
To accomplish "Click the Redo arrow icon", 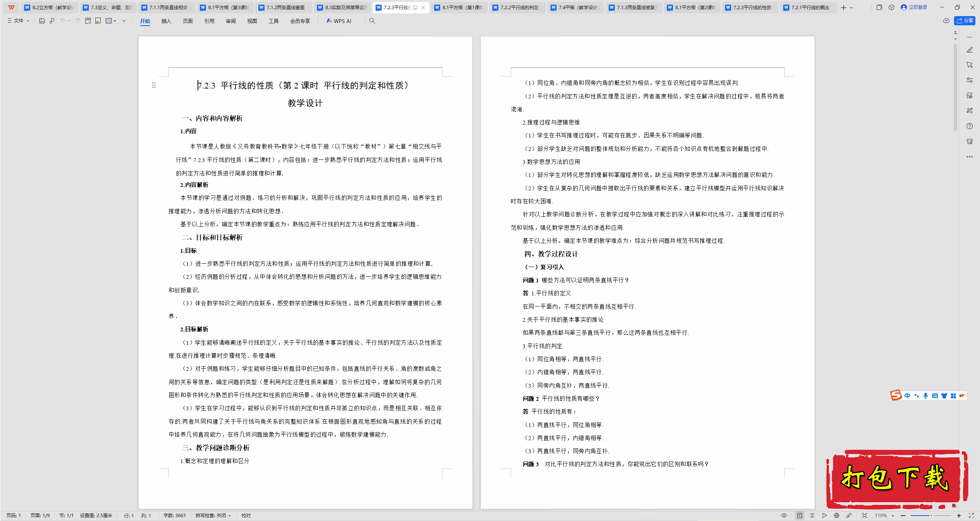I will point(78,21).
